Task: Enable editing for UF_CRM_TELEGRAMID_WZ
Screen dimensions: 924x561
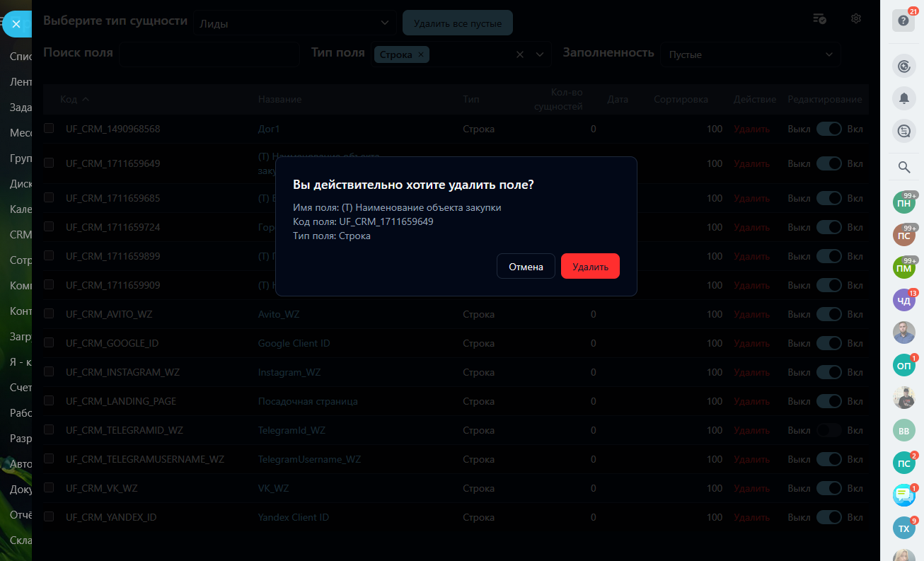Action: point(828,430)
